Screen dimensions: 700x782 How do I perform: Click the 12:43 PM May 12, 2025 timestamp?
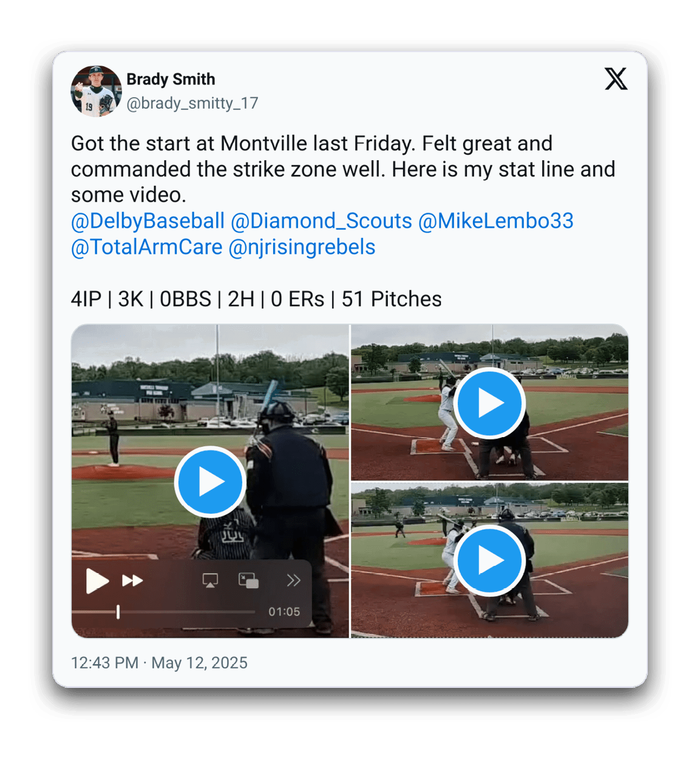(159, 662)
